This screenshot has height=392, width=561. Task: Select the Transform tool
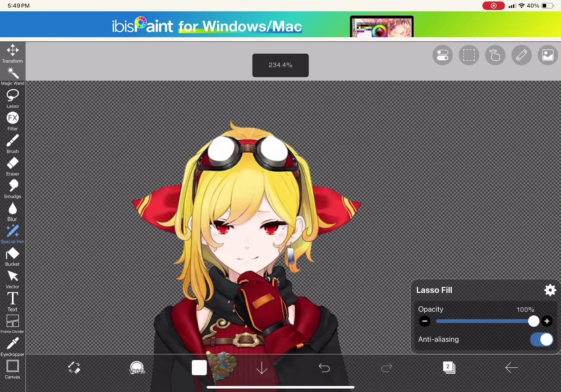click(13, 53)
